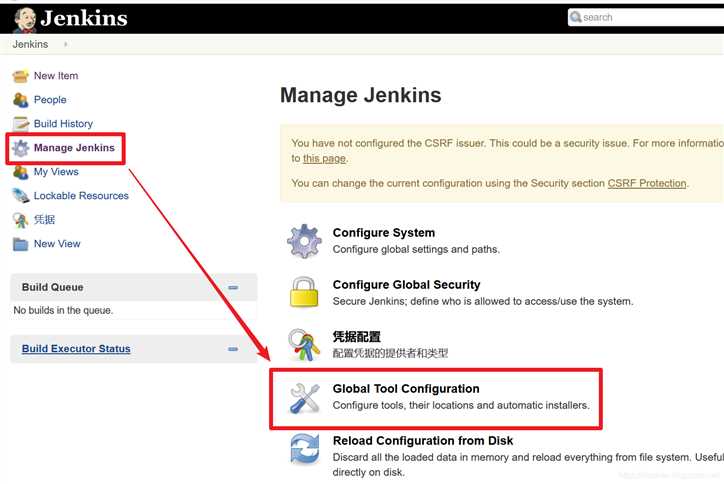
Task: Open Configure System
Action: point(384,233)
